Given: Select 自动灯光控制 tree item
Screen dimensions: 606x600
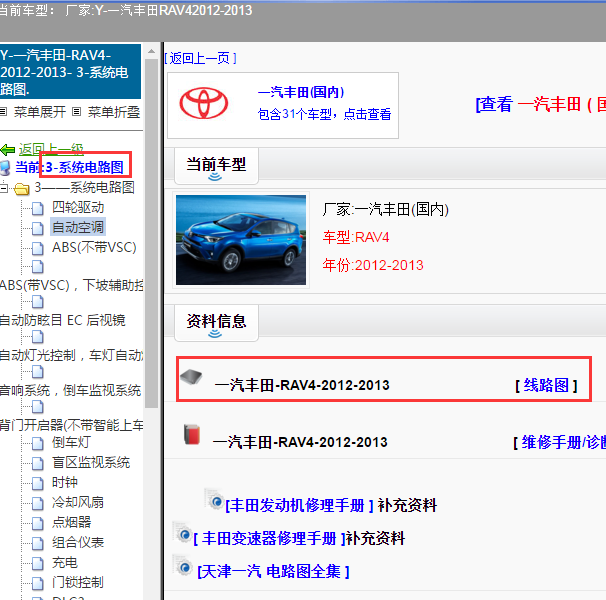Looking at the screenshot, I should point(71,355).
